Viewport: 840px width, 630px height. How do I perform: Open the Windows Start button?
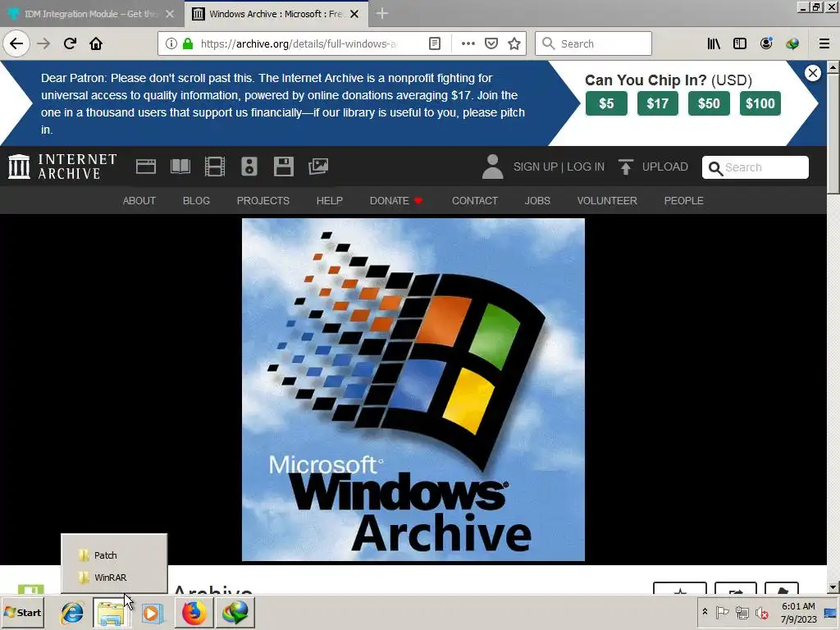tap(23, 612)
